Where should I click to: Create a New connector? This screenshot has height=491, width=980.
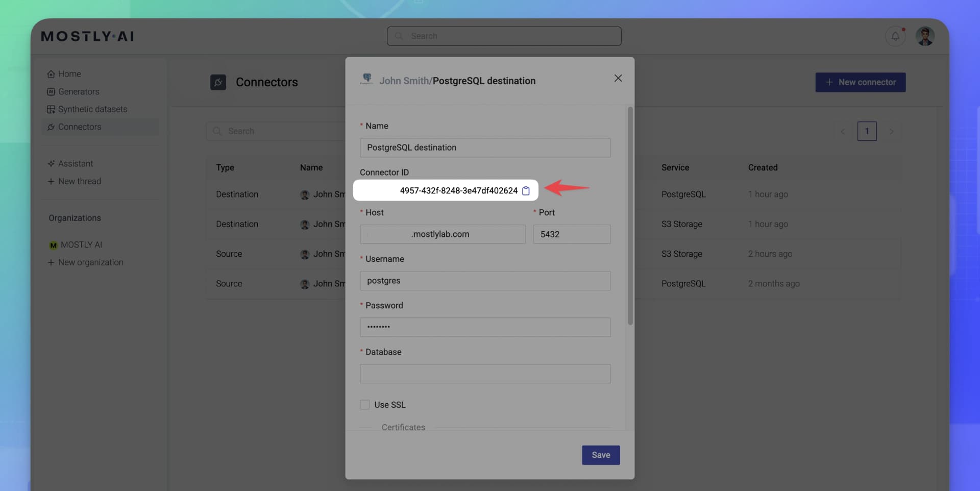pos(860,82)
